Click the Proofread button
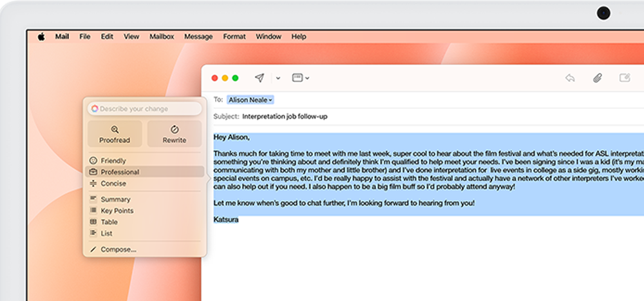This screenshot has width=644, height=301. click(115, 134)
